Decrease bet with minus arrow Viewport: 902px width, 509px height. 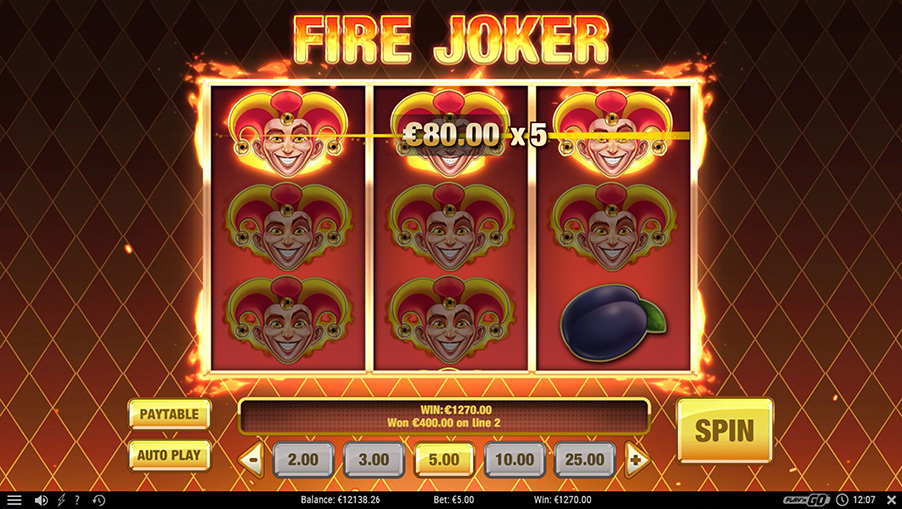[x=252, y=460]
